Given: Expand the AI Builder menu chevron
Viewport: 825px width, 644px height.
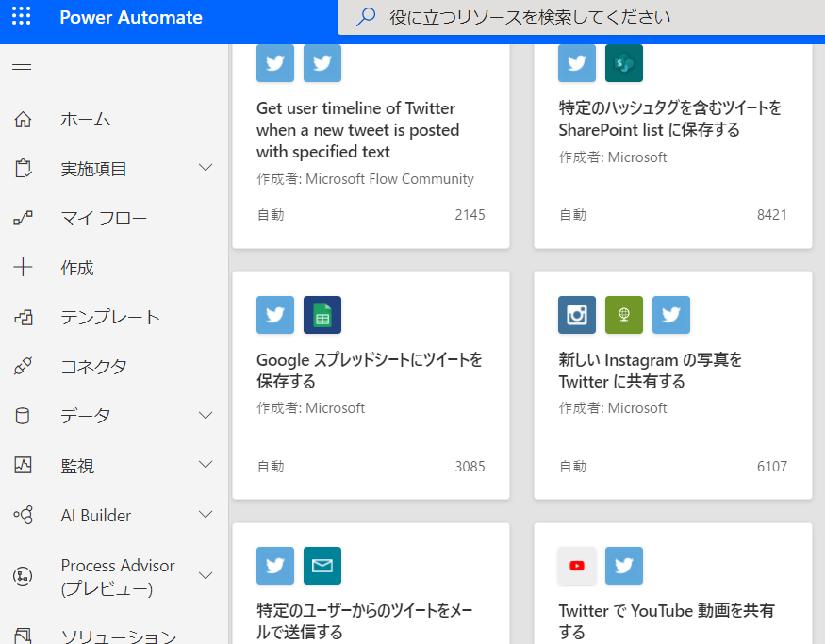Looking at the screenshot, I should coord(206,514).
